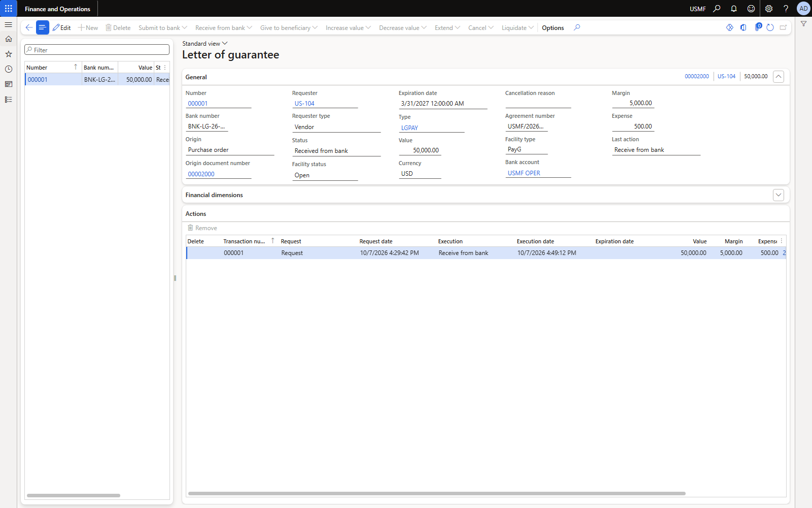
Task: Click the action bar search magnifier
Action: tap(577, 27)
